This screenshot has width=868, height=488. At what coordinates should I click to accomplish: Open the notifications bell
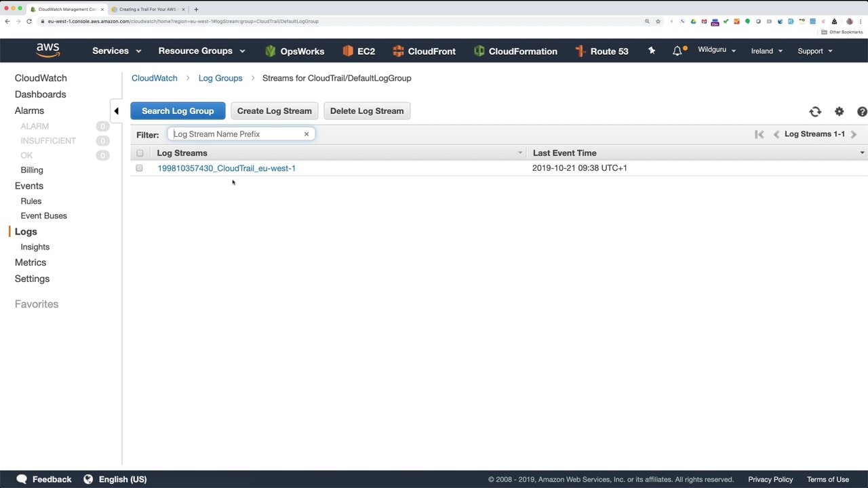(677, 51)
